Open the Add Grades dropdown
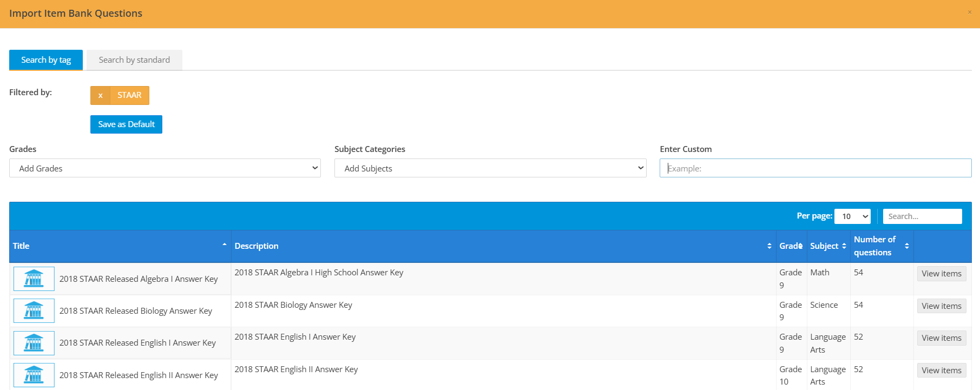Image resolution: width=980 pixels, height=390 pixels. [x=165, y=168]
